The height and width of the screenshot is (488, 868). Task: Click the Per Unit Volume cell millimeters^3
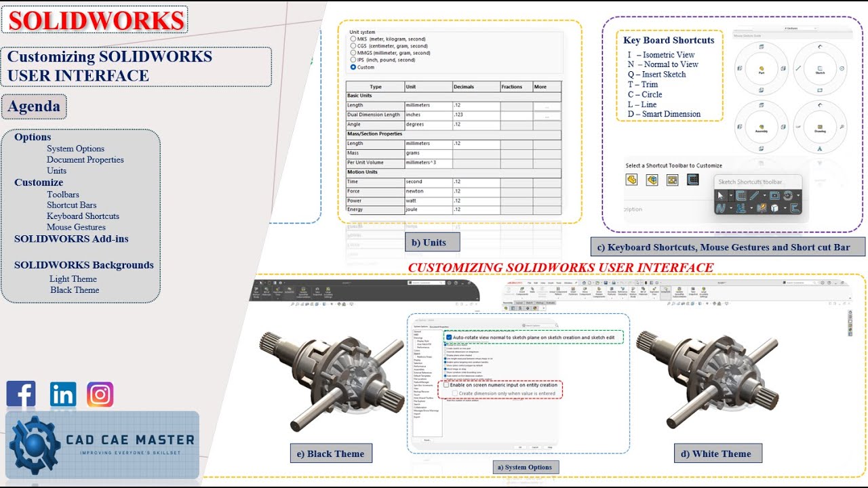click(x=428, y=163)
